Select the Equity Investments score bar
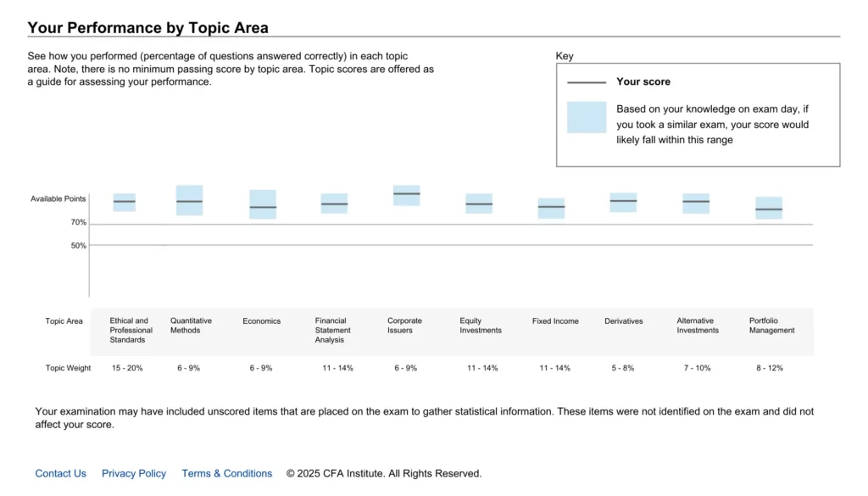 pyautogui.click(x=479, y=203)
